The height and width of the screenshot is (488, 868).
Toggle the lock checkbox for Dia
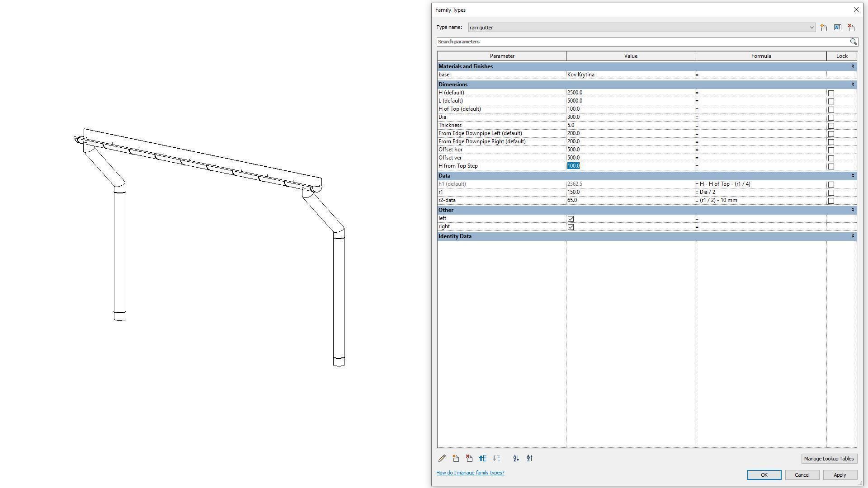pyautogui.click(x=831, y=117)
